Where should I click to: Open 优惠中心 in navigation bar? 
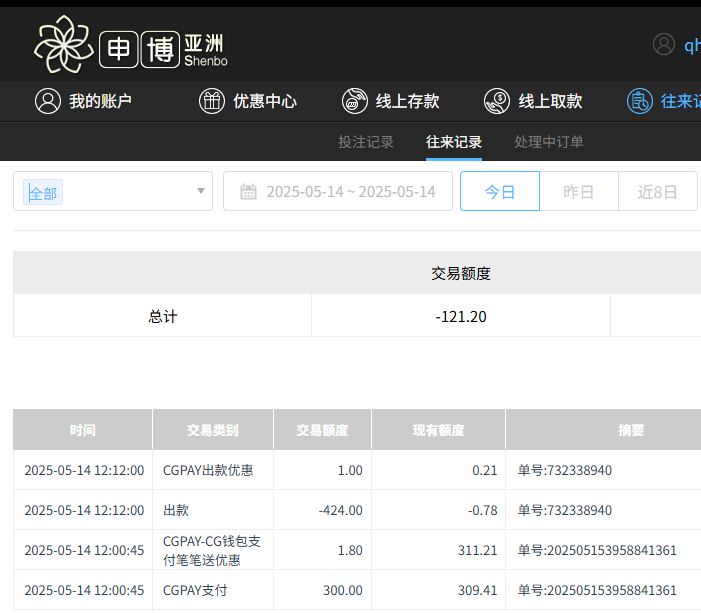click(265, 101)
